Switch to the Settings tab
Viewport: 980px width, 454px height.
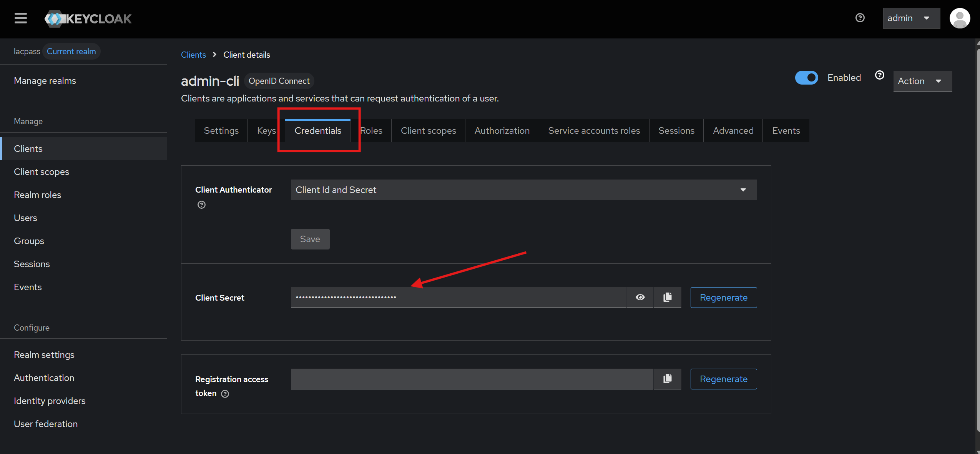coord(221,131)
